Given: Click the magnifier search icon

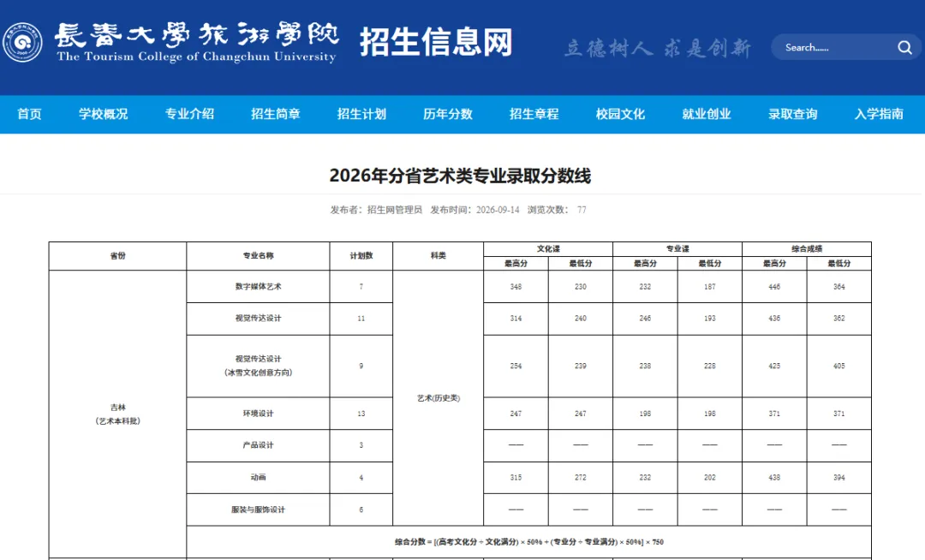Looking at the screenshot, I should point(904,48).
